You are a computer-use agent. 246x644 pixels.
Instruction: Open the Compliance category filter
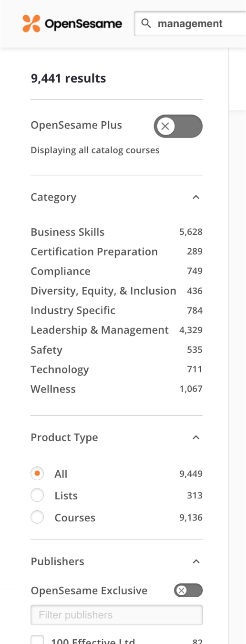point(61,271)
